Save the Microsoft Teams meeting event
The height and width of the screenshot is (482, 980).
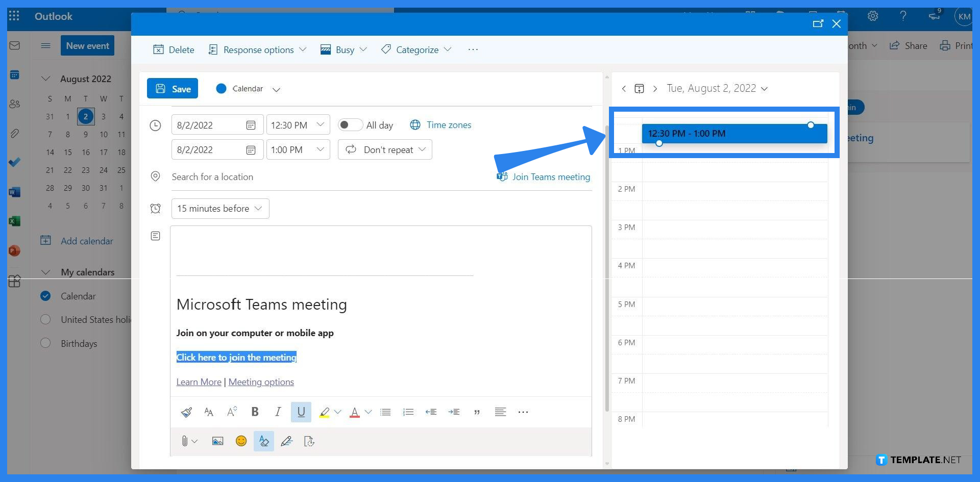tap(172, 88)
